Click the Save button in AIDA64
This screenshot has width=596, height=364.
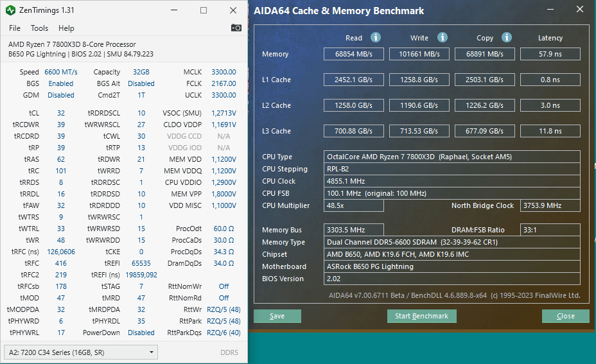click(277, 316)
